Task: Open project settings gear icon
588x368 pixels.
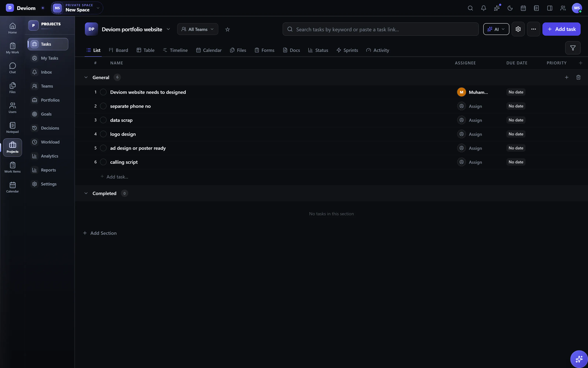Action: 518,29
